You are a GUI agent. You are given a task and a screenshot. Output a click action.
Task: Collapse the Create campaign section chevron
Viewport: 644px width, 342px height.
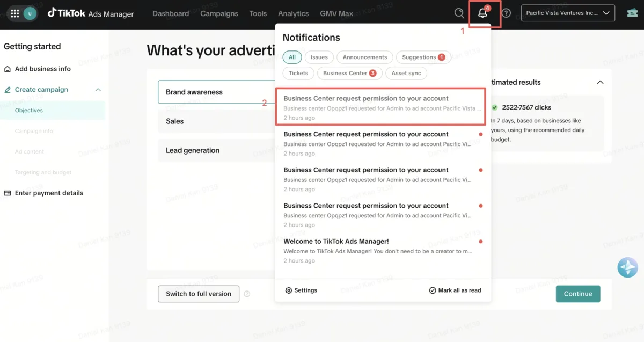pyautogui.click(x=98, y=90)
